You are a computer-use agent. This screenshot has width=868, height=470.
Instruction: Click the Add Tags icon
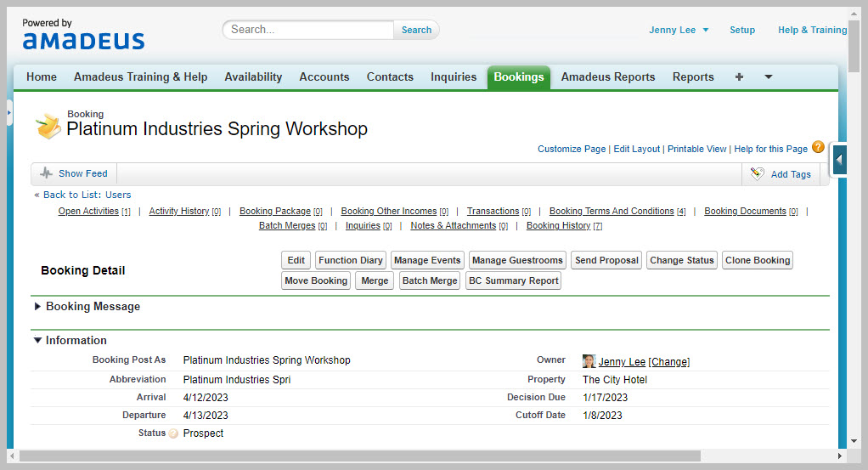pyautogui.click(x=757, y=173)
